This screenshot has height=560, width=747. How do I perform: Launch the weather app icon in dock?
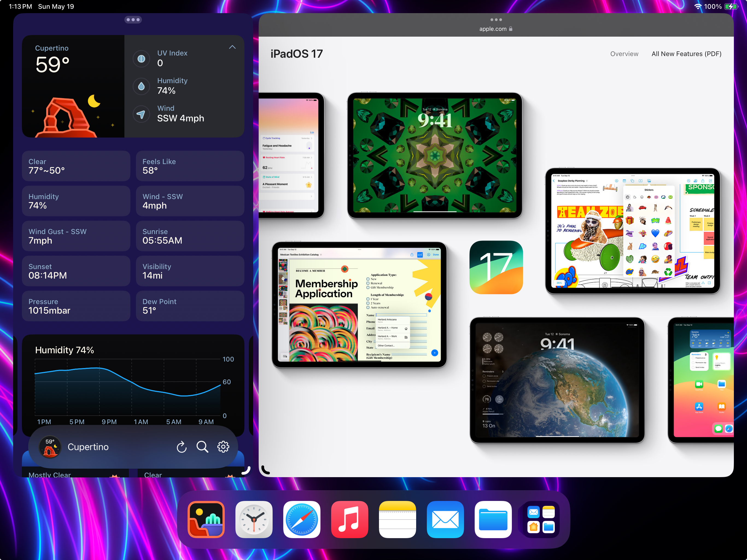pos(206,520)
